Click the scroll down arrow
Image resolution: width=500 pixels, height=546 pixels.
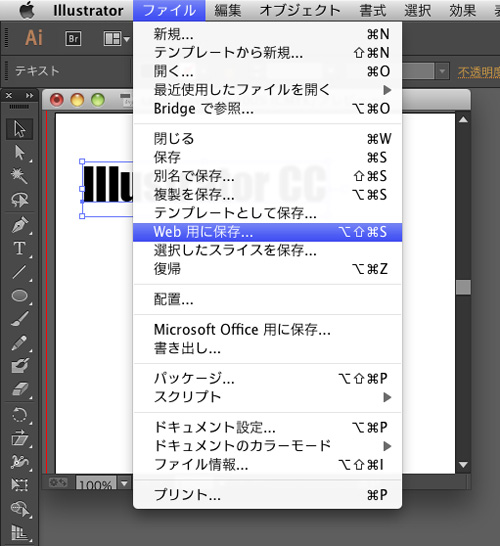coord(463,465)
